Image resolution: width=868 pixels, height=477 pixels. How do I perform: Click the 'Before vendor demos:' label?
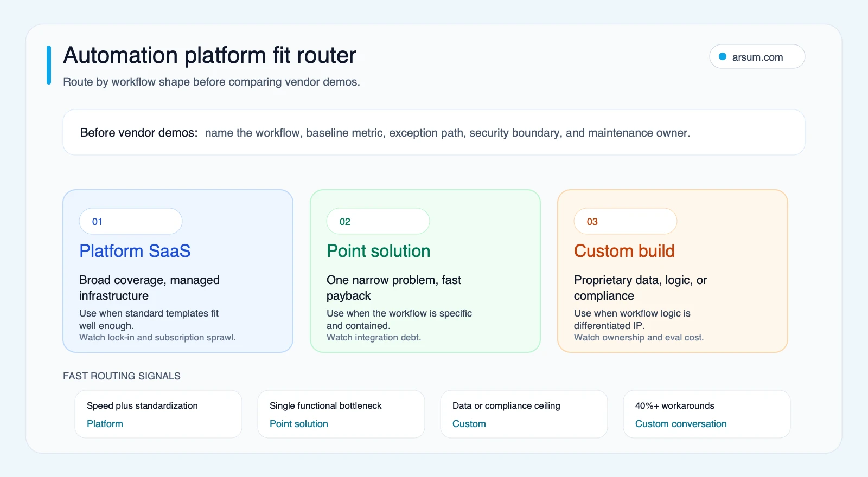coord(139,133)
